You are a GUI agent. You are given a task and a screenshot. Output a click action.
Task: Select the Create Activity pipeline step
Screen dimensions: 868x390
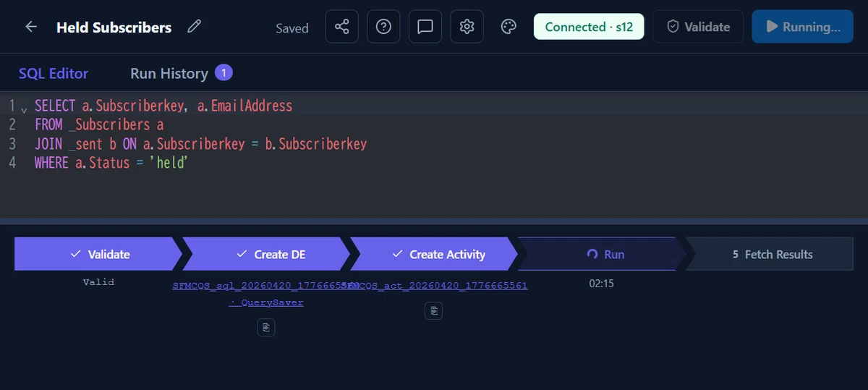coord(435,254)
